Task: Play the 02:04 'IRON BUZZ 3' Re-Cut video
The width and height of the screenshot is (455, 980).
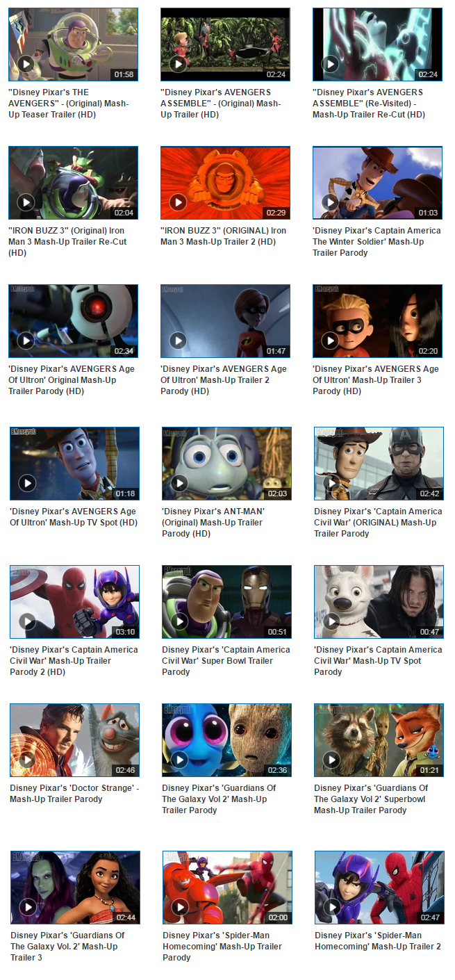Action: [73, 183]
